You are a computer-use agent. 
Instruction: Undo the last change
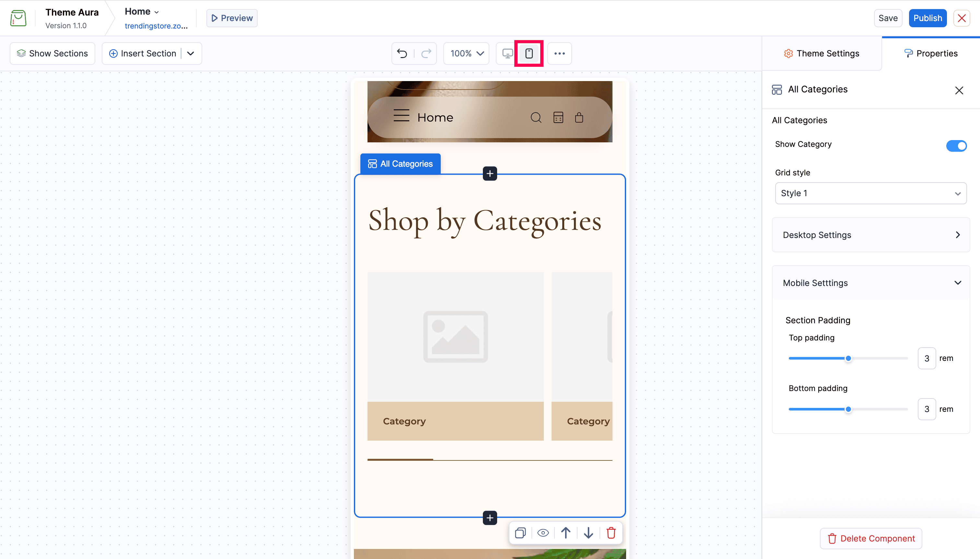coord(402,54)
